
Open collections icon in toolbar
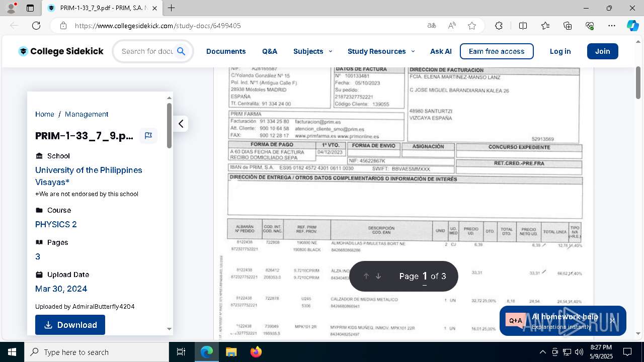[x=568, y=26]
